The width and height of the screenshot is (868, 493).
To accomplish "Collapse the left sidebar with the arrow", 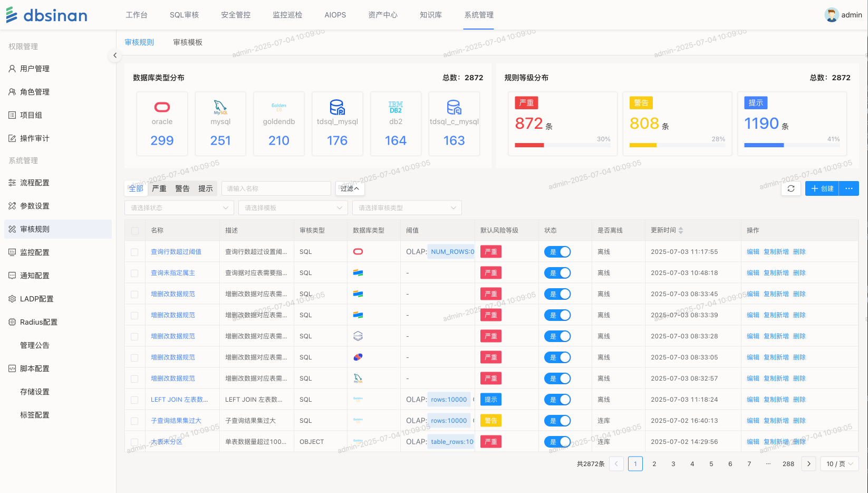I will [x=115, y=55].
